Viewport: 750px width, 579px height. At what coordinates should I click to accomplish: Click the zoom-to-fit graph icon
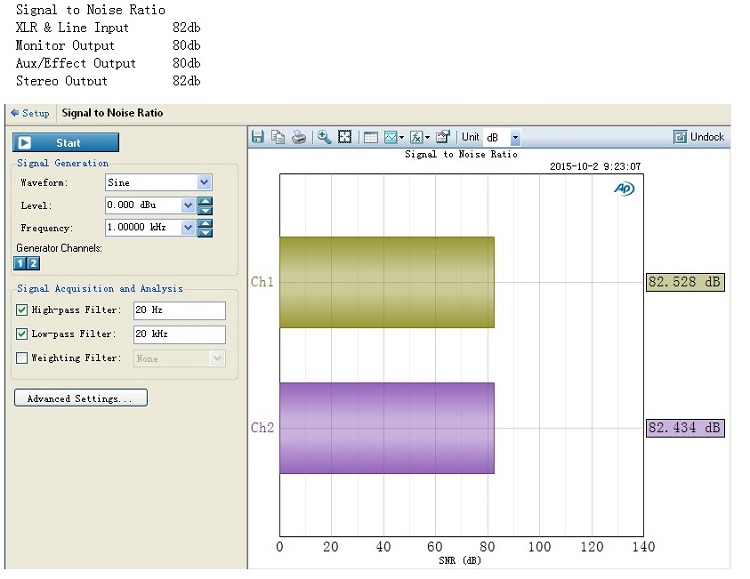tap(344, 137)
